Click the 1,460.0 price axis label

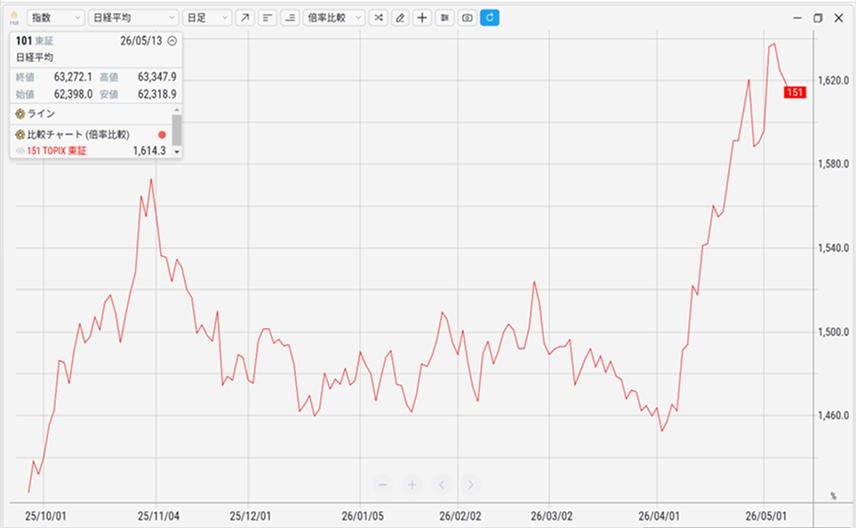point(833,416)
